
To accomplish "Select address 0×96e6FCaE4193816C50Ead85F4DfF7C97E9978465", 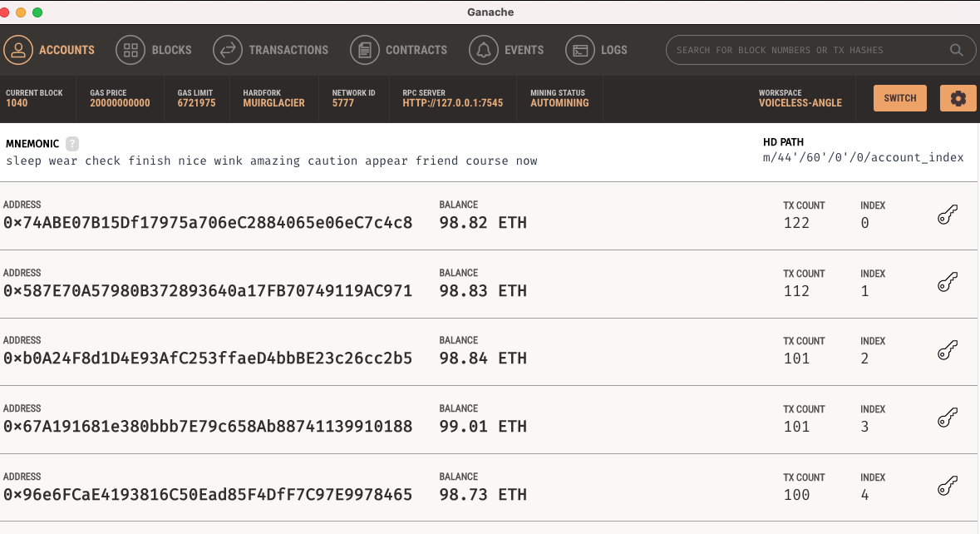I will (x=208, y=495).
